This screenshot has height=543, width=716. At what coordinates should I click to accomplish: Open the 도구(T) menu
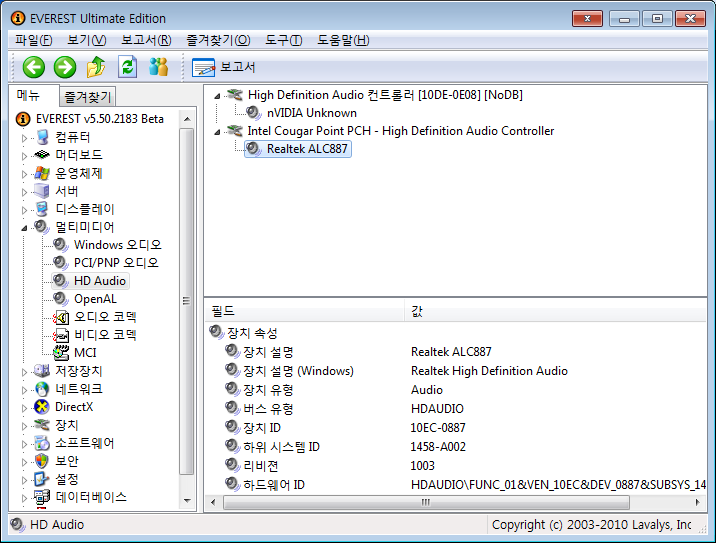[284, 40]
